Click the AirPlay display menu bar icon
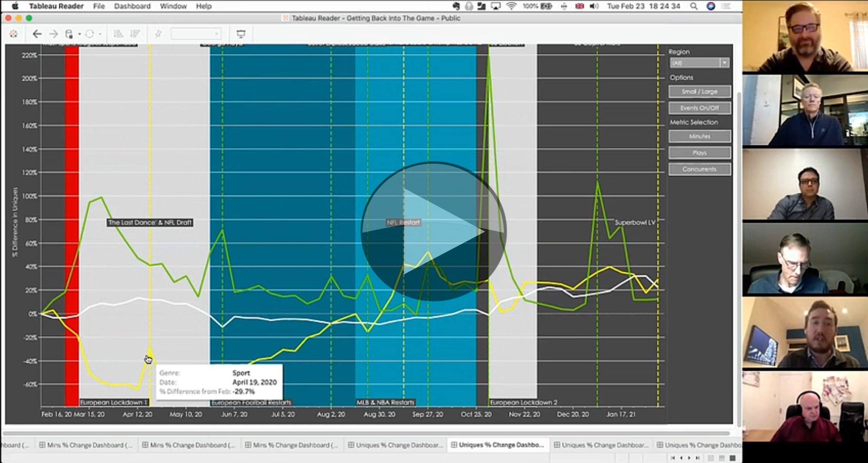 point(496,6)
